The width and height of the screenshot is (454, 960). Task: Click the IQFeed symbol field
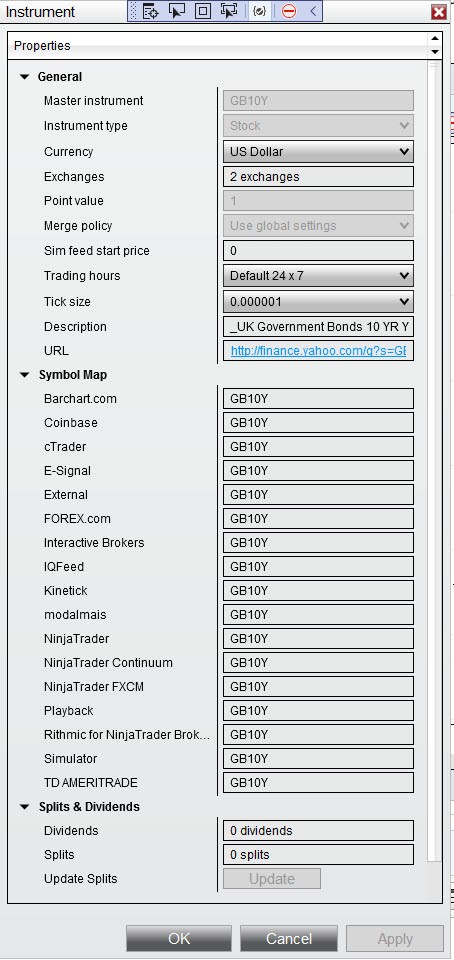318,566
